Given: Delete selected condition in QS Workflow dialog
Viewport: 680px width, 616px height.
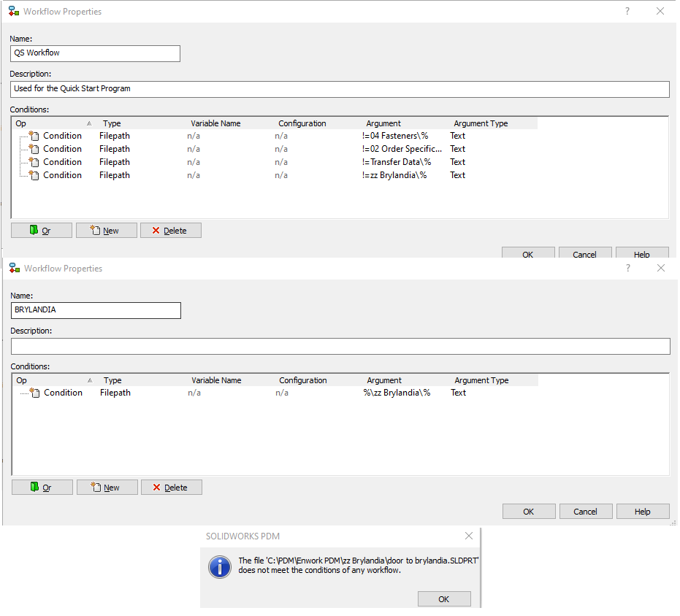Looking at the screenshot, I should pyautogui.click(x=171, y=230).
